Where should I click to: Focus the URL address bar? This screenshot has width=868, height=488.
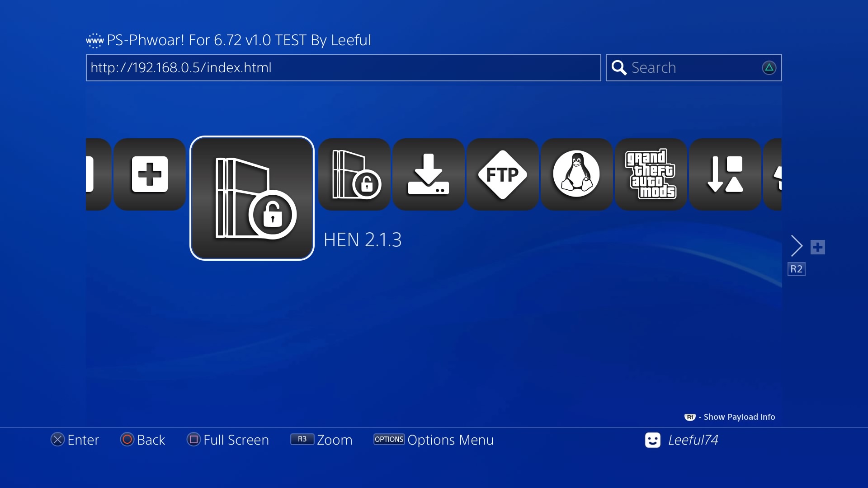coord(344,68)
